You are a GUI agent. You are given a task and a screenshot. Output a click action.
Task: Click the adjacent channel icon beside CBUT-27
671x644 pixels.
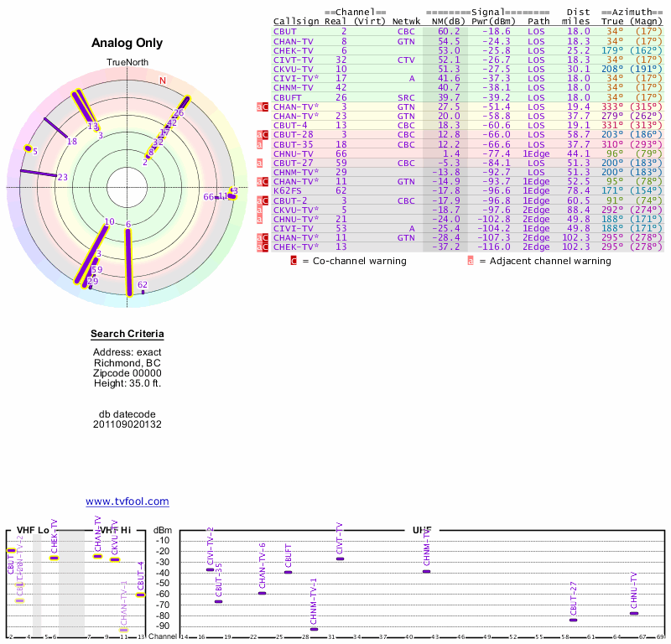point(261,163)
